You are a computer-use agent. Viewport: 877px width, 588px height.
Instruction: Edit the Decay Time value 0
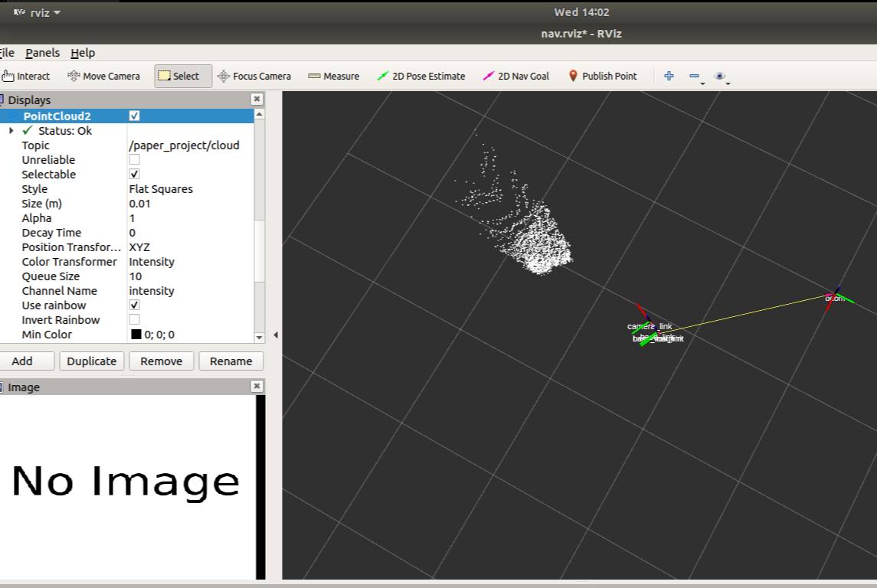coord(190,233)
